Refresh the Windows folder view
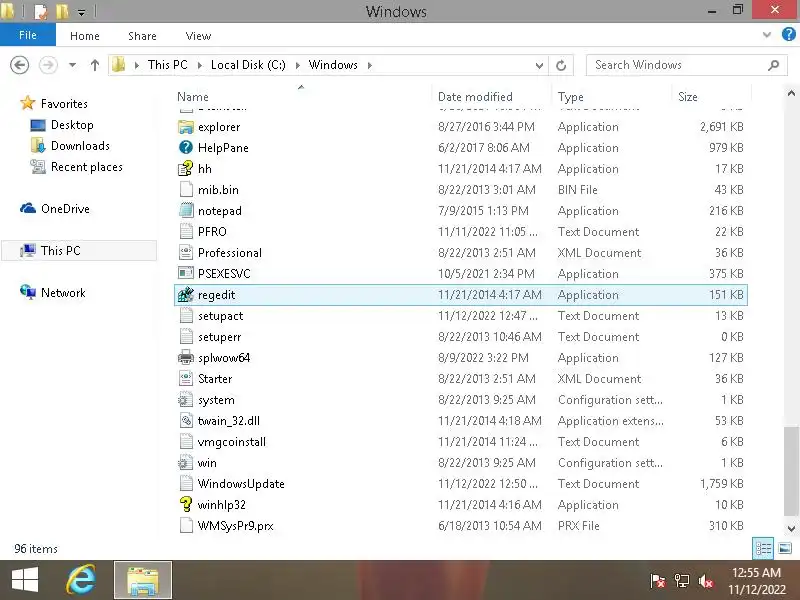800x600 pixels. click(561, 65)
